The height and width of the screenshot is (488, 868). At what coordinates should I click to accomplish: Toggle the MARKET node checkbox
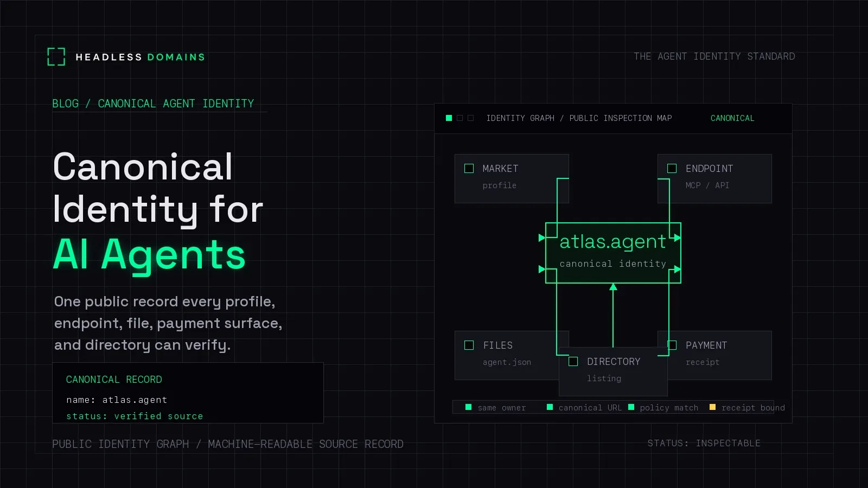469,169
